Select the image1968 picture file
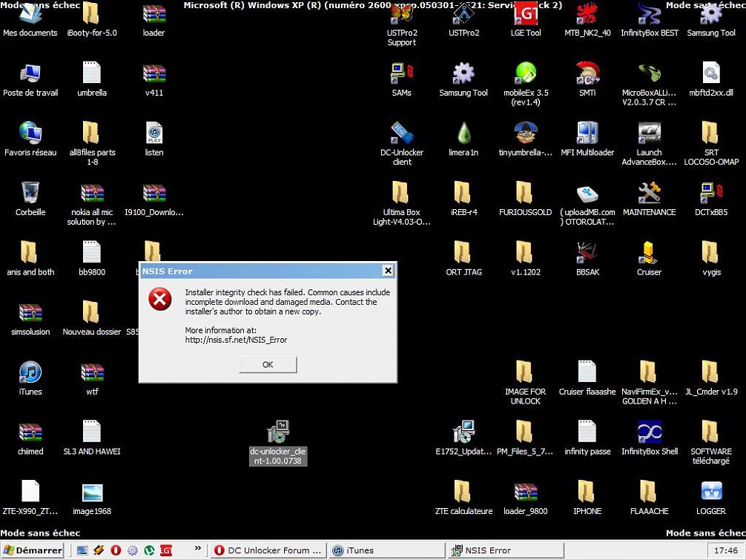Image resolution: width=746 pixels, height=560 pixels. click(92, 493)
